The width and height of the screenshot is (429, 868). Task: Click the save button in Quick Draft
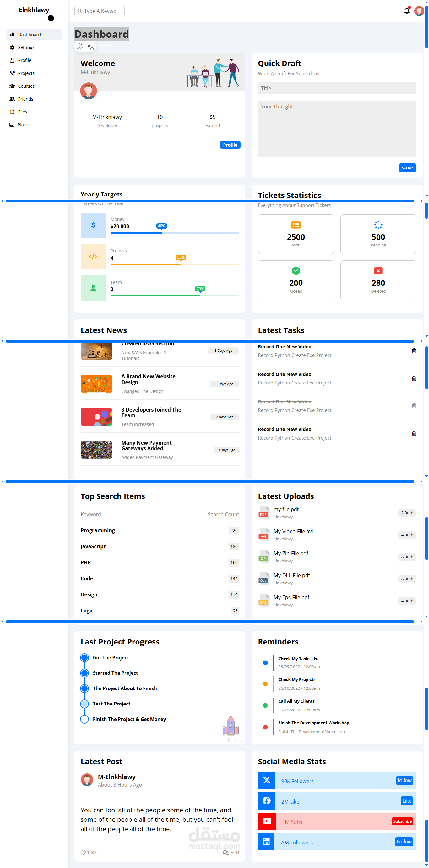[407, 168]
